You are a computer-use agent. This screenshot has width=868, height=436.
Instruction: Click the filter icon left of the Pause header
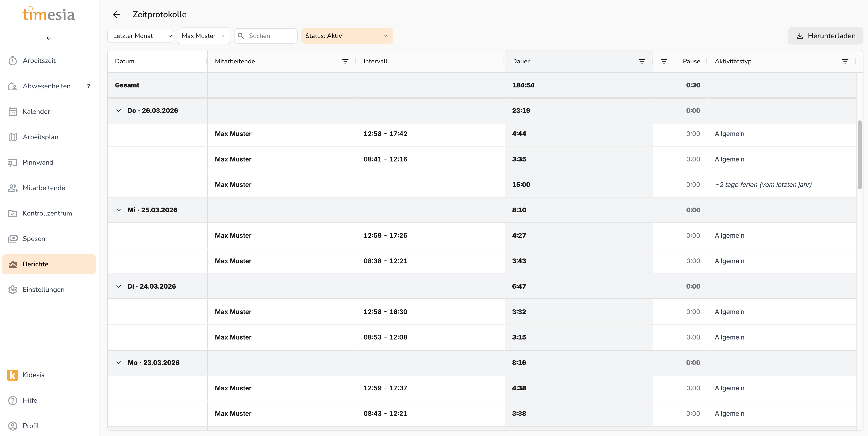coord(663,61)
